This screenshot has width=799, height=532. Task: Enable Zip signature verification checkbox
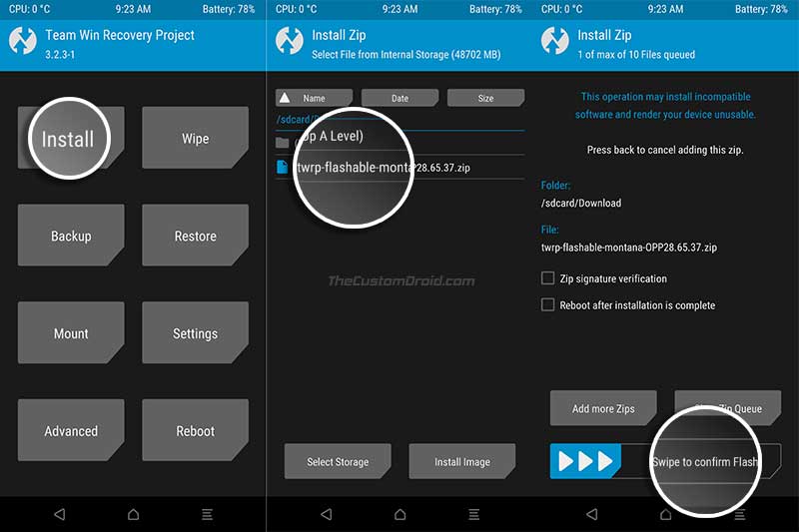click(547, 277)
